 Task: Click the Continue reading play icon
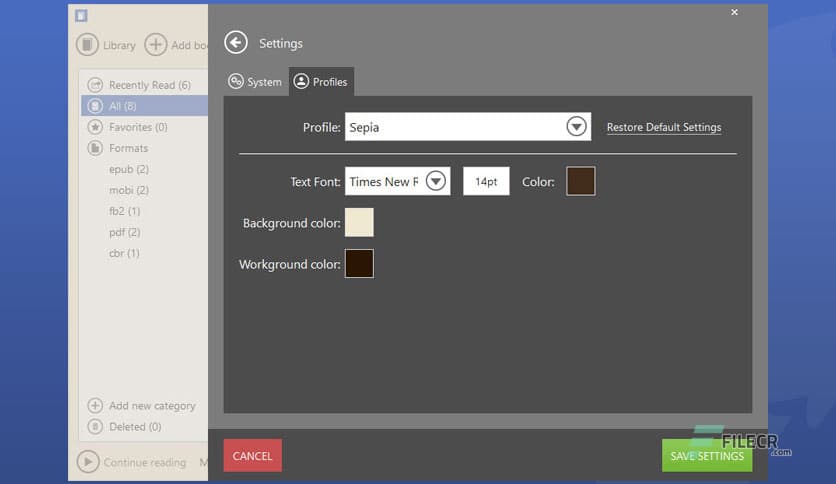pos(88,462)
